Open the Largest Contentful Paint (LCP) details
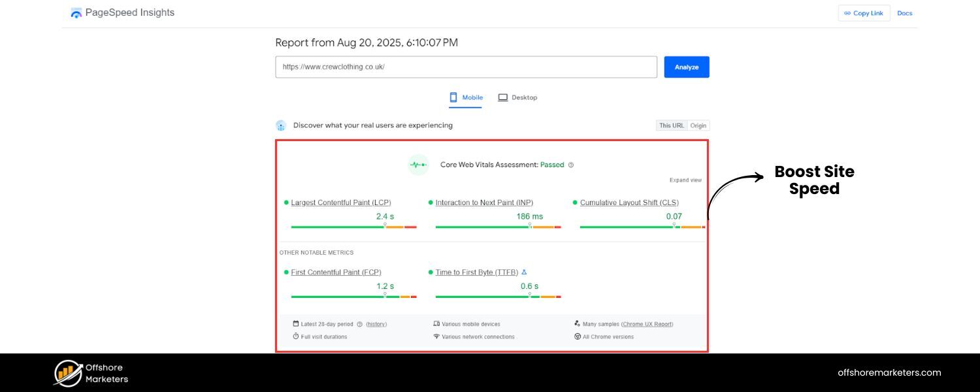 [341, 203]
